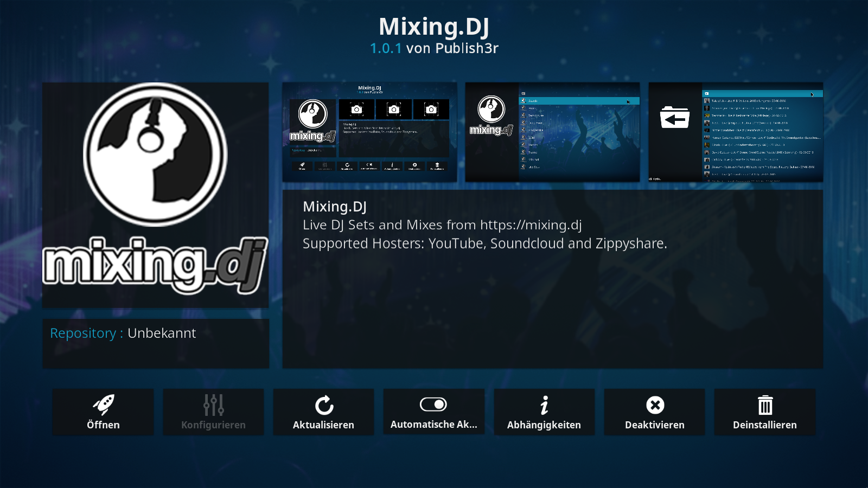Viewport: 868px width, 488px height.
Task: Click the Deaktivieren button label
Action: (x=655, y=425)
